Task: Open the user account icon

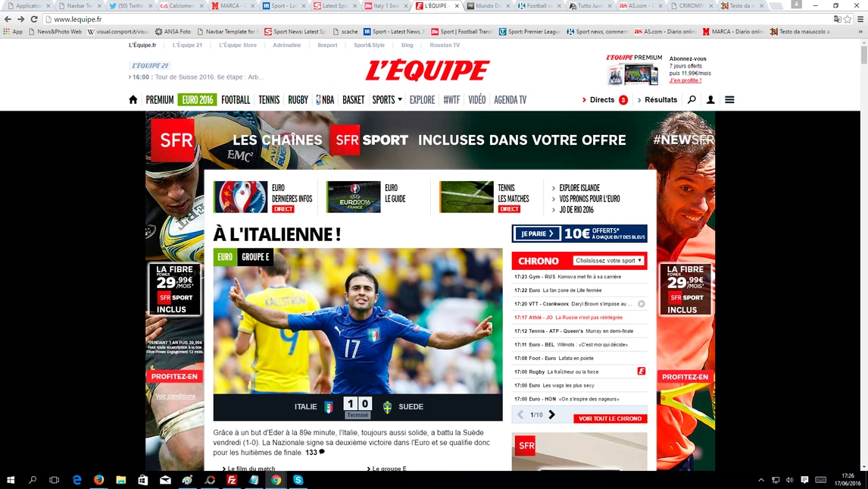Action: click(710, 99)
